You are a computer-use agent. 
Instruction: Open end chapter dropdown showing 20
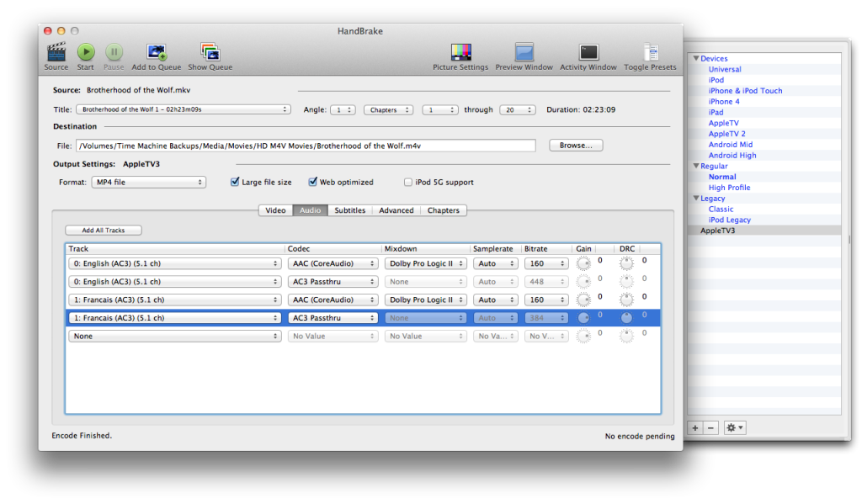point(518,110)
